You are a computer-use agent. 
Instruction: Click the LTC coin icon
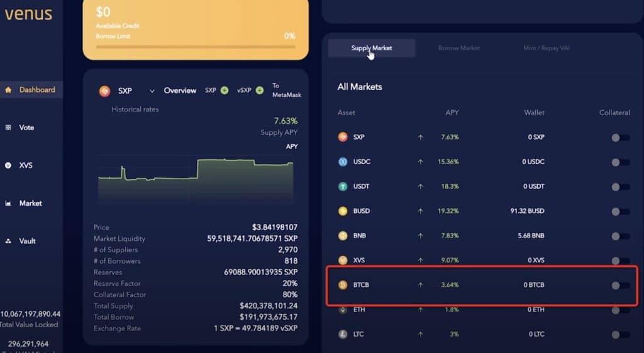pyautogui.click(x=343, y=334)
